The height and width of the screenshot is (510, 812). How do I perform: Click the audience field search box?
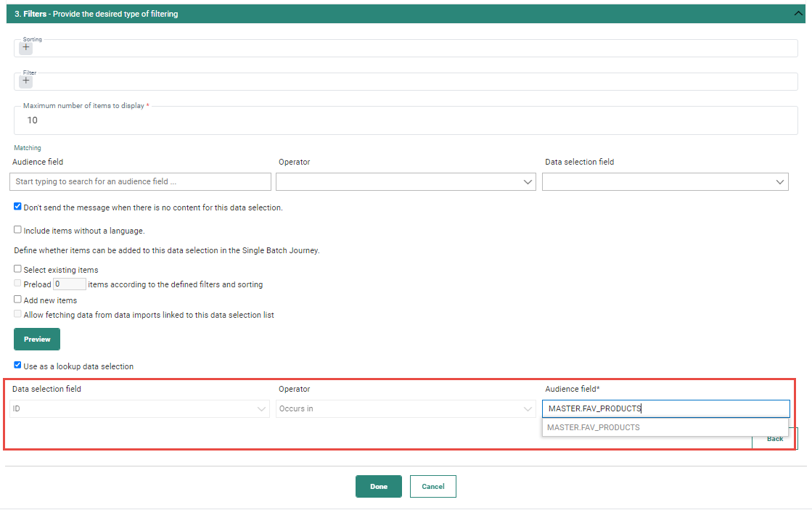click(140, 181)
